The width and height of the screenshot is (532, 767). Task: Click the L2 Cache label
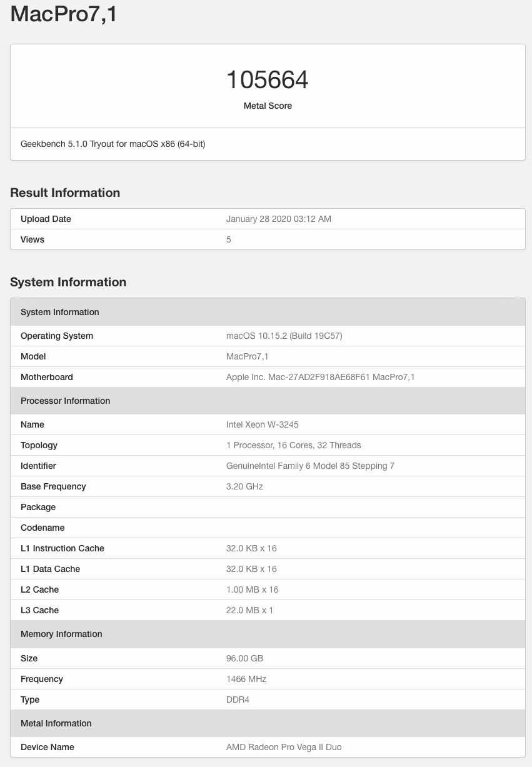tap(39, 589)
